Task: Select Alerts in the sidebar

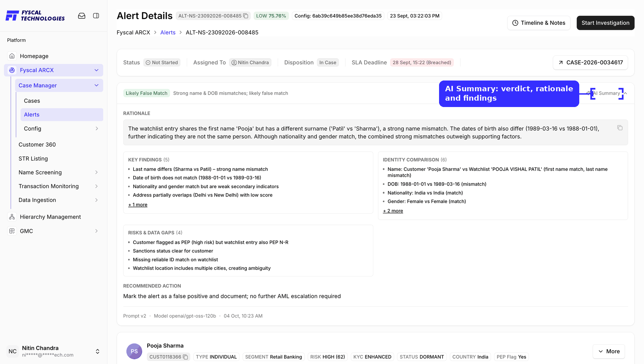Action: [x=62, y=115]
